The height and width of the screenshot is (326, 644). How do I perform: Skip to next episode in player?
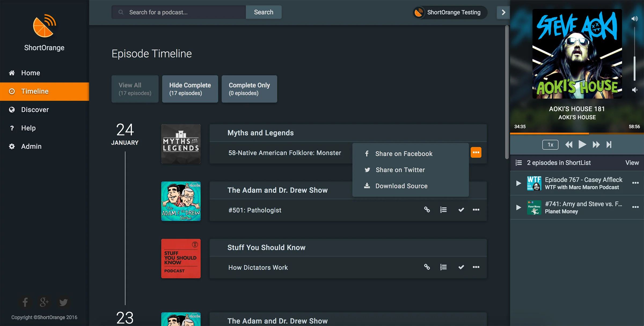click(609, 144)
